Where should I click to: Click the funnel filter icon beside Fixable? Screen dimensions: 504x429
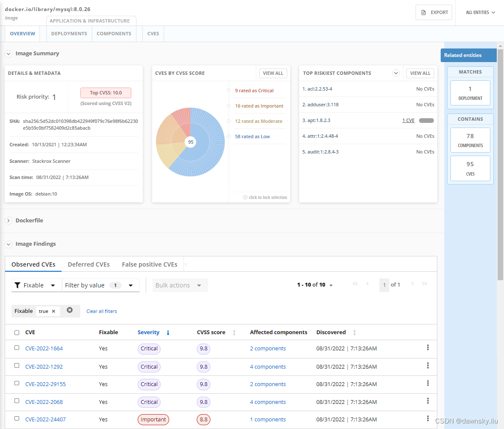pyautogui.click(x=18, y=285)
